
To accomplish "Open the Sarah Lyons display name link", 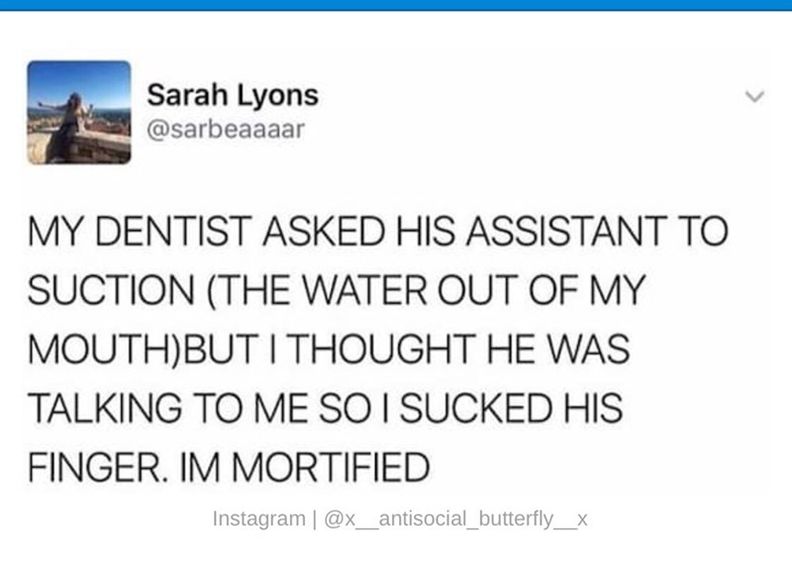I will click(x=233, y=96).
